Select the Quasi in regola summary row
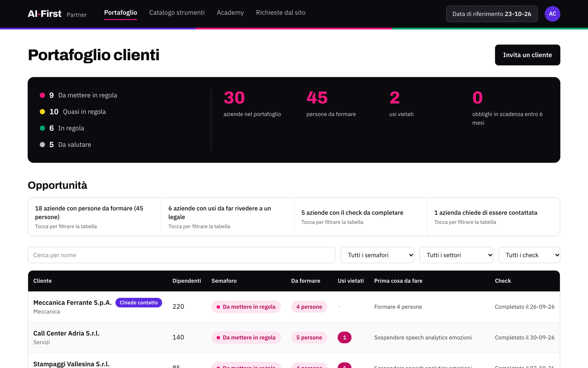Image resolution: width=588 pixels, height=368 pixels. click(73, 112)
